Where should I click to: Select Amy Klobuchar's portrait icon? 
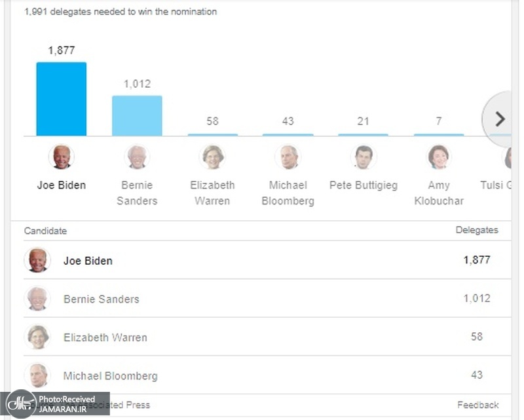pos(439,157)
